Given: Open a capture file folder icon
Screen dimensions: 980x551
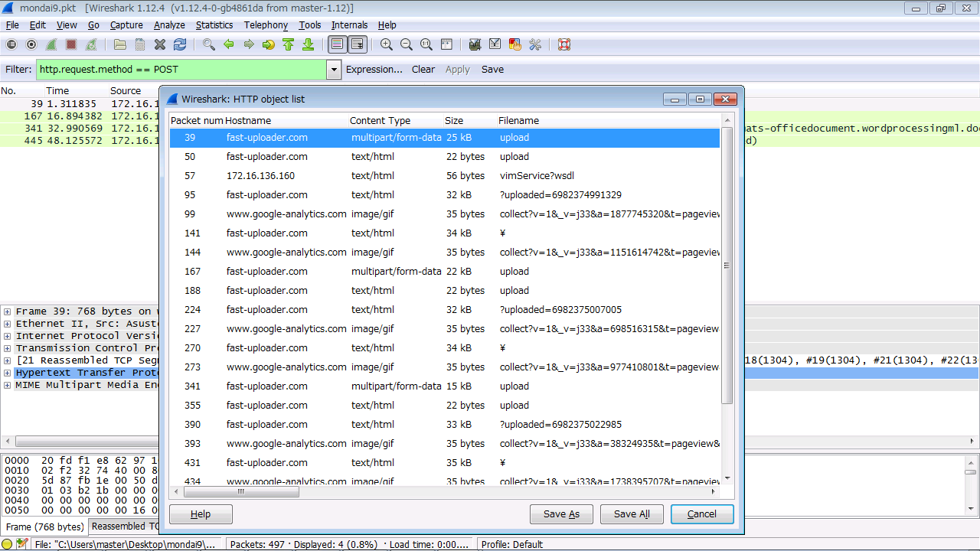Looking at the screenshot, I should (x=119, y=44).
